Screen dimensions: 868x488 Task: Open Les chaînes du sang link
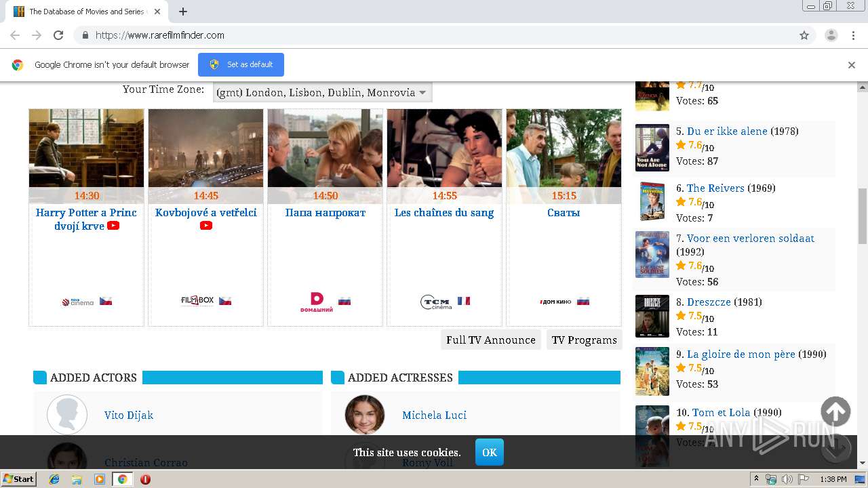coord(444,212)
